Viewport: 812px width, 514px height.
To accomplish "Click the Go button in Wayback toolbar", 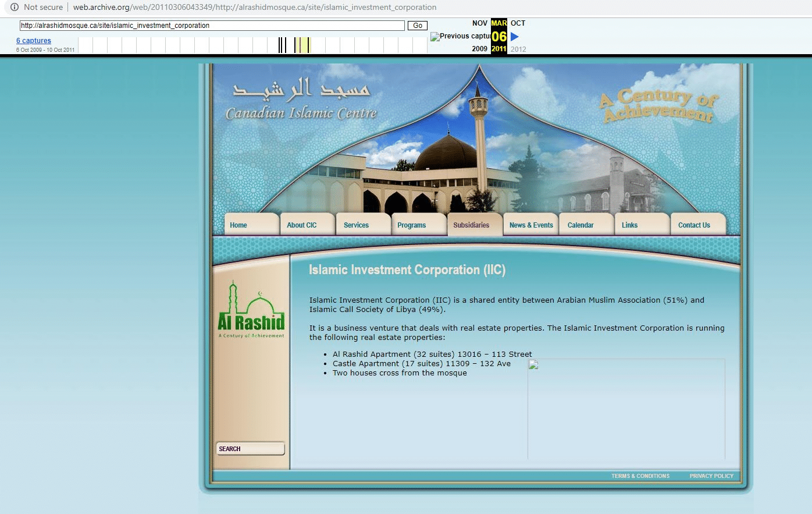I will tap(418, 26).
